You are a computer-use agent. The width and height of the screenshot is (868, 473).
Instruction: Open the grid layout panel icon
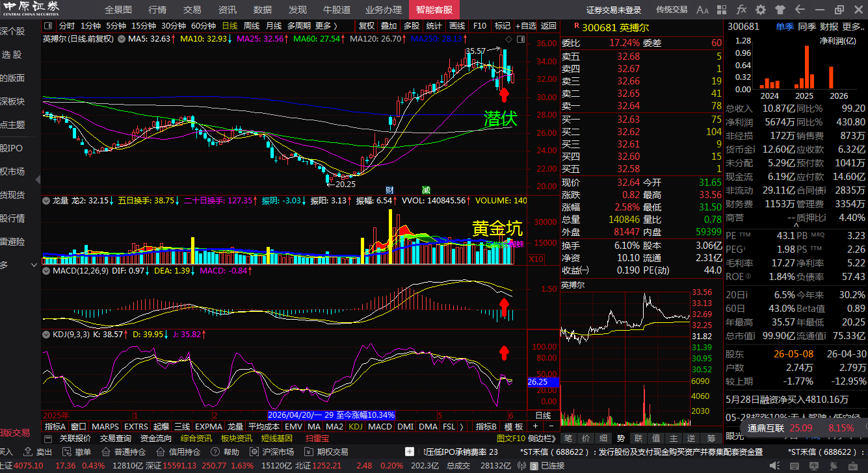coord(722,10)
